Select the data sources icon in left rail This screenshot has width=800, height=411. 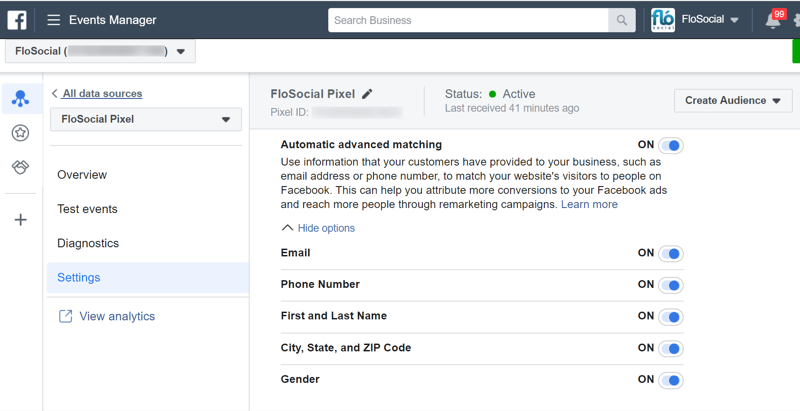pyautogui.click(x=20, y=99)
